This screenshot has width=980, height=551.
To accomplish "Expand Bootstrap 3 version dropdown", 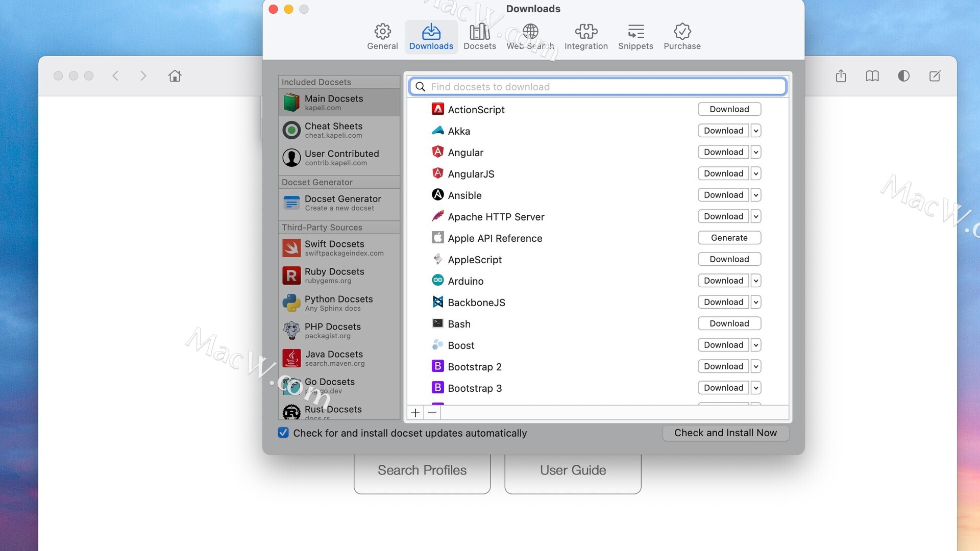I will (756, 388).
